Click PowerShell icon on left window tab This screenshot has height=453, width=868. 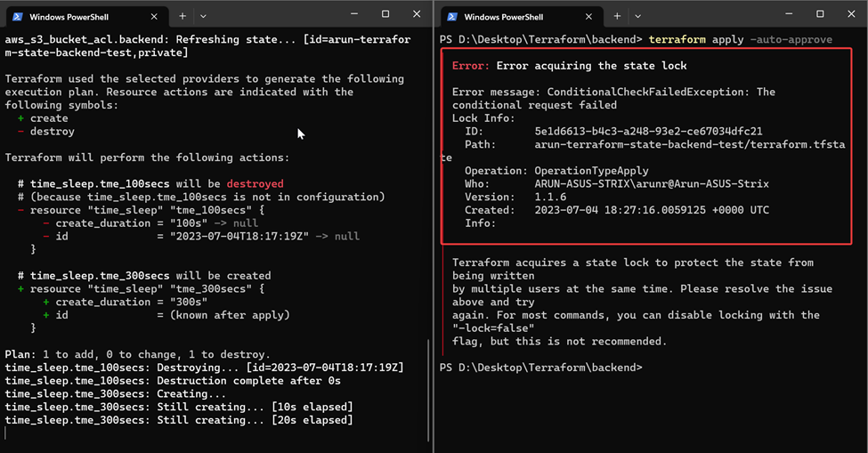[17, 17]
